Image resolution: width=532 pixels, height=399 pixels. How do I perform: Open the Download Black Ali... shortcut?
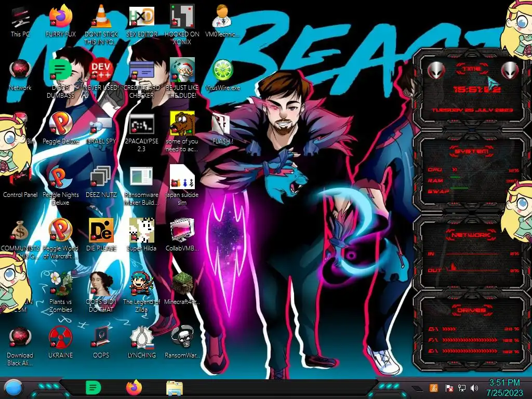[x=20, y=346]
